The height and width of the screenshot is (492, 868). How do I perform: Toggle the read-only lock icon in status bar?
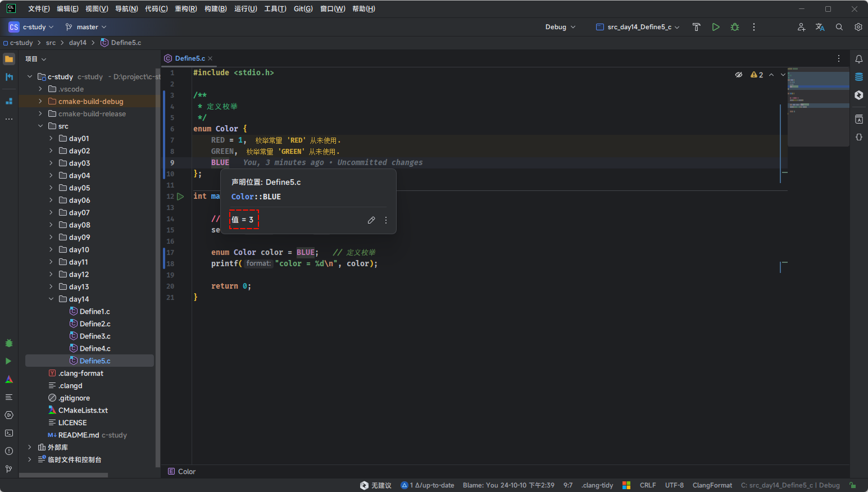[852, 485]
